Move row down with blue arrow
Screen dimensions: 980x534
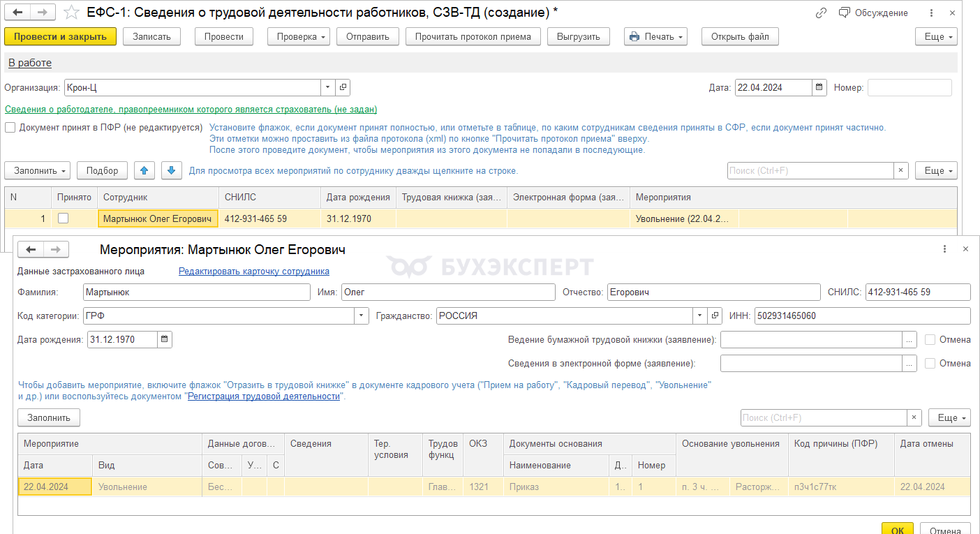pyautogui.click(x=171, y=170)
